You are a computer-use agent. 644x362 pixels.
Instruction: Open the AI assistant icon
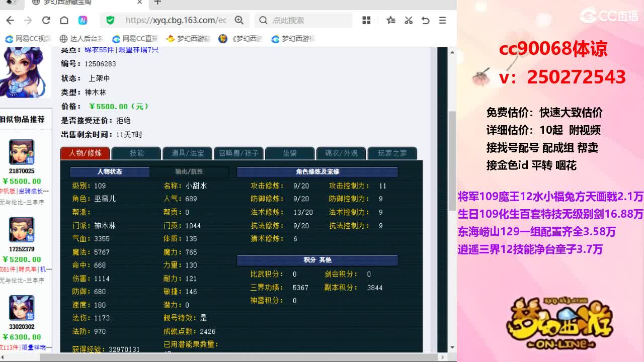point(83,20)
